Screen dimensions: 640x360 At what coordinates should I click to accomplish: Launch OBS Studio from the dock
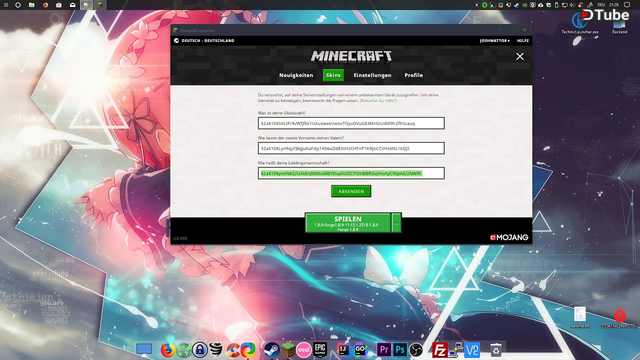(x=416, y=350)
